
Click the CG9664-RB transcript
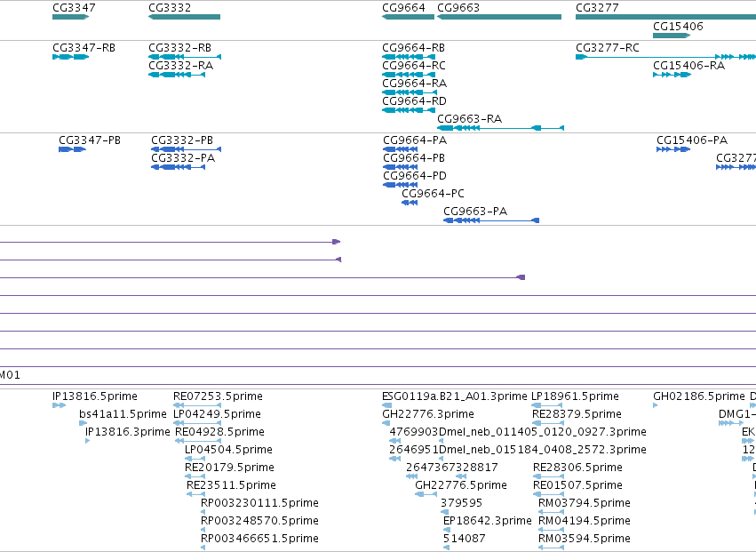pos(409,57)
